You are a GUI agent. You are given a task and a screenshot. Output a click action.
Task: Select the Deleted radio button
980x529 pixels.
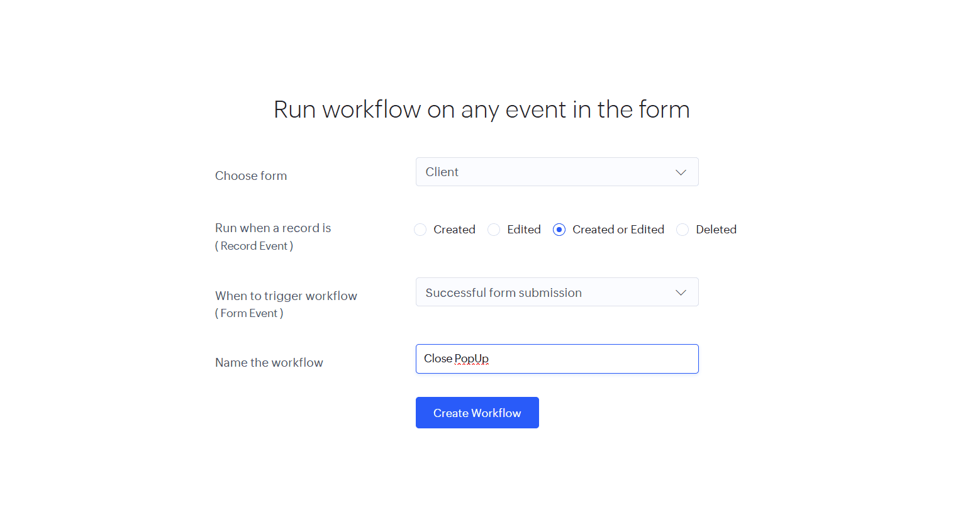pyautogui.click(x=682, y=230)
